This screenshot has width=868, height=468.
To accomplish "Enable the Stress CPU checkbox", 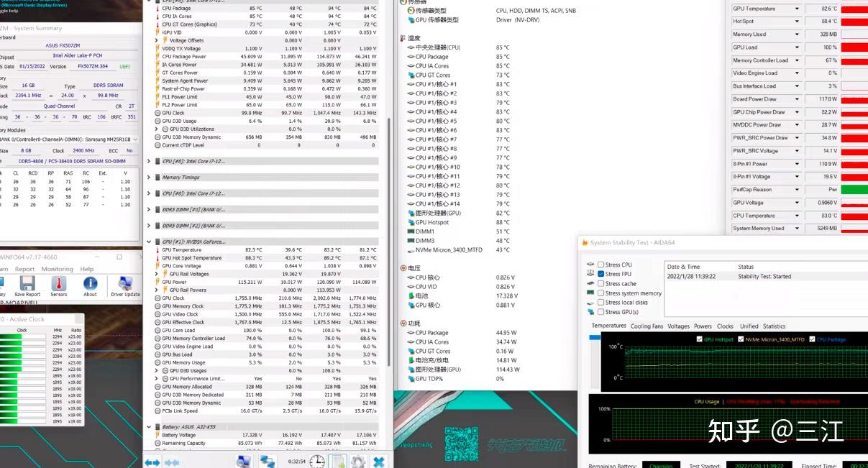I will (600, 265).
